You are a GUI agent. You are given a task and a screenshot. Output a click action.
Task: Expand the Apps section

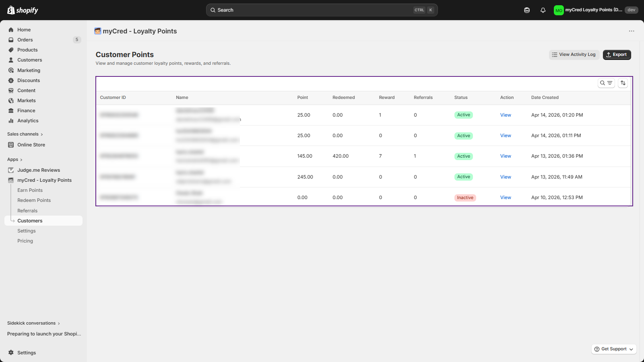click(15, 160)
